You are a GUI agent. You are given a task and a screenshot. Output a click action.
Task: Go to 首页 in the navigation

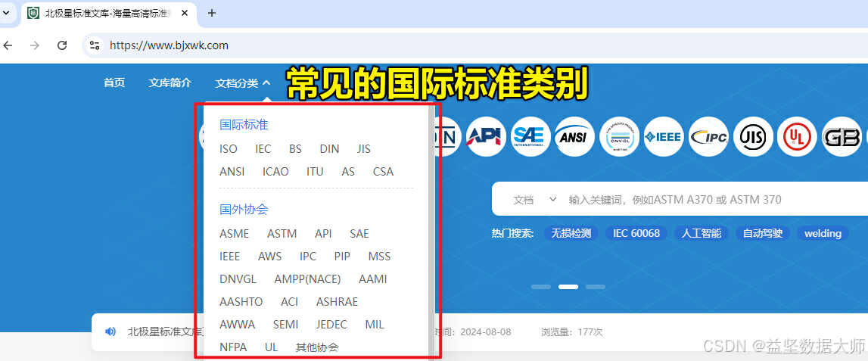114,83
